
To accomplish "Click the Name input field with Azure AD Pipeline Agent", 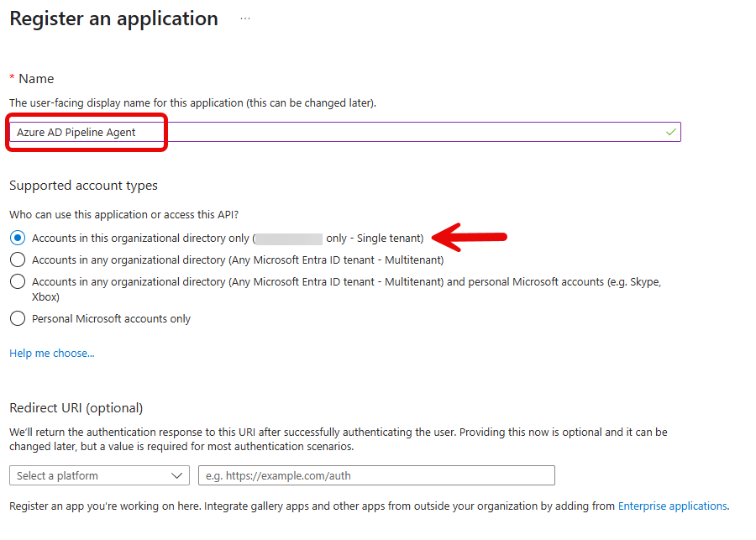I will (x=344, y=132).
